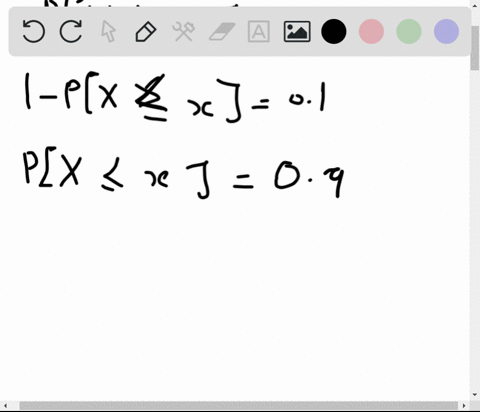Click the handwritten 0.9 value
The height and width of the screenshot is (412, 480).
(x=309, y=179)
